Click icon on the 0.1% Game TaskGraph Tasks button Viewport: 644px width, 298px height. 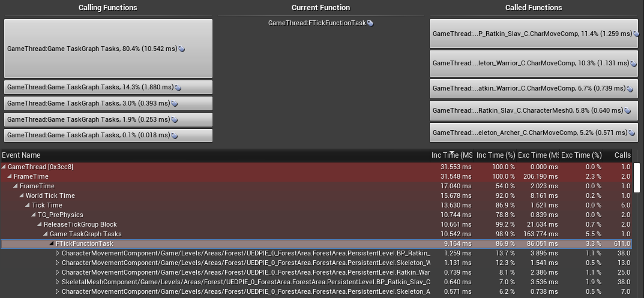[x=174, y=136]
